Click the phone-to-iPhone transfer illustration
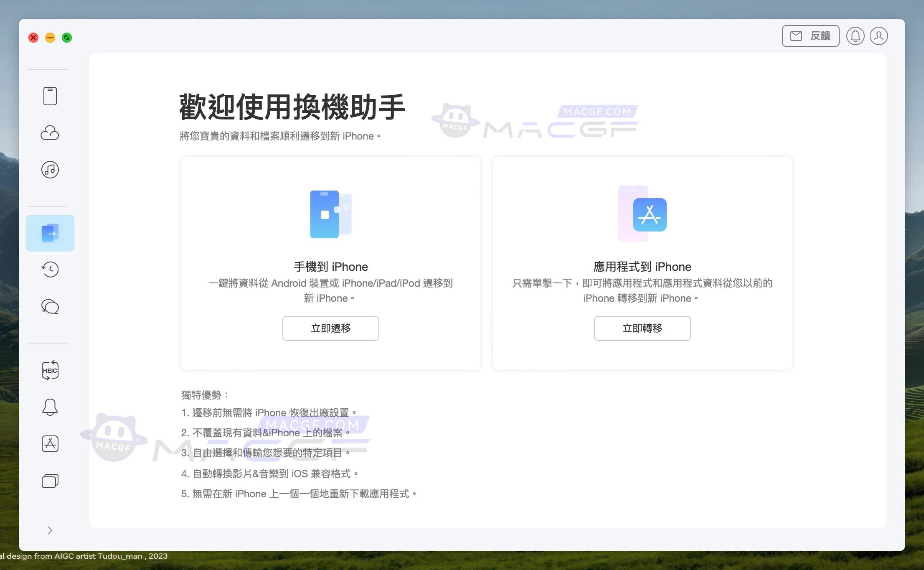 point(330,214)
